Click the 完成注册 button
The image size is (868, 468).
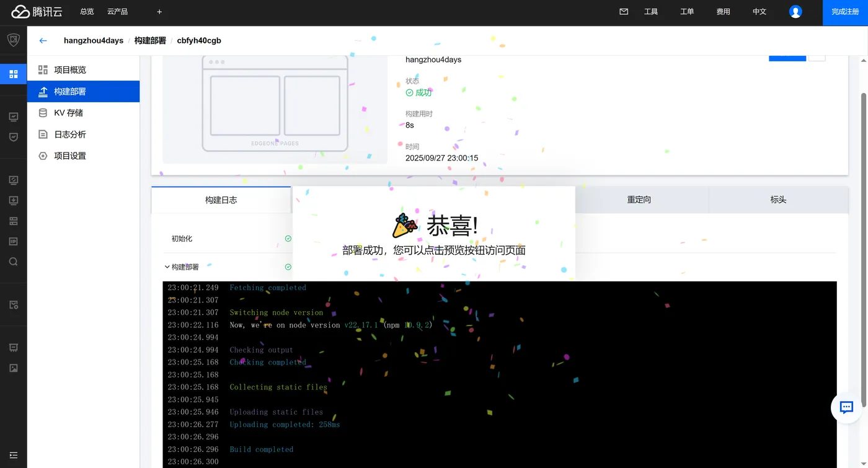coord(845,11)
